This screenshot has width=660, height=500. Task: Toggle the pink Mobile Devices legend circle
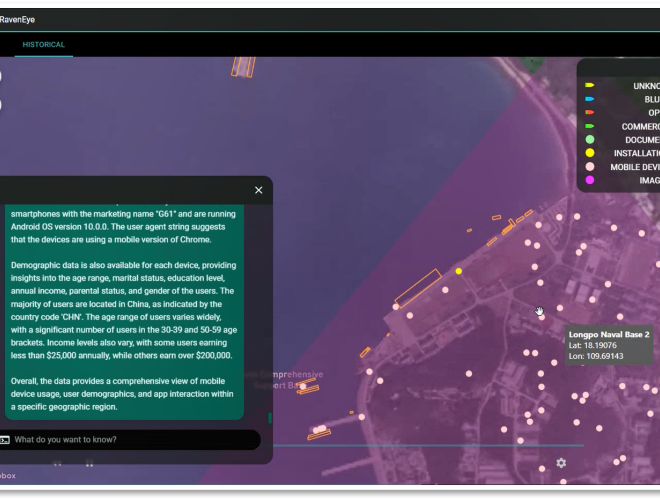click(590, 167)
